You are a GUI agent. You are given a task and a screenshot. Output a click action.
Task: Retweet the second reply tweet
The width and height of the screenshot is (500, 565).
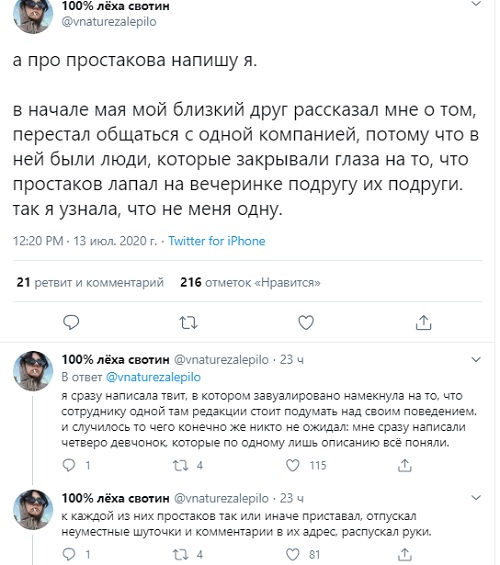click(180, 554)
